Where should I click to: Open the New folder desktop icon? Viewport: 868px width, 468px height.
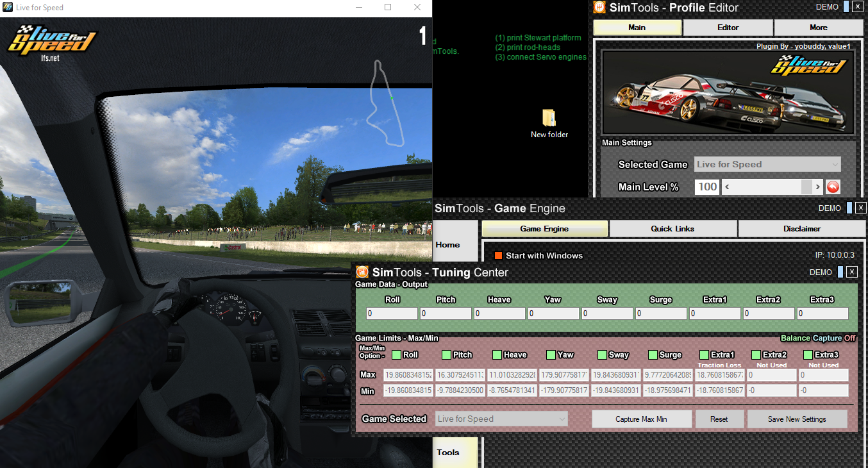coord(549,119)
